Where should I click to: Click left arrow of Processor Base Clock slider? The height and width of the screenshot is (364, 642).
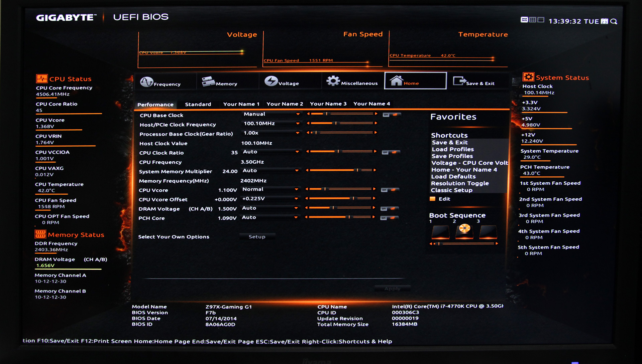click(308, 133)
